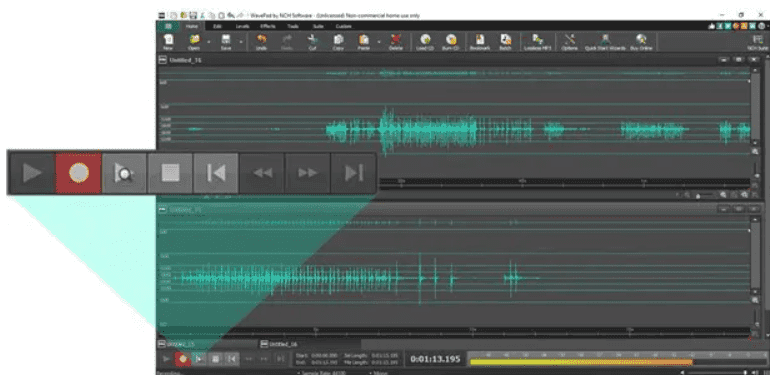Image resolution: width=779 pixels, height=381 pixels.
Task: Click the 0:01:13.195 time display
Action: coord(436,359)
